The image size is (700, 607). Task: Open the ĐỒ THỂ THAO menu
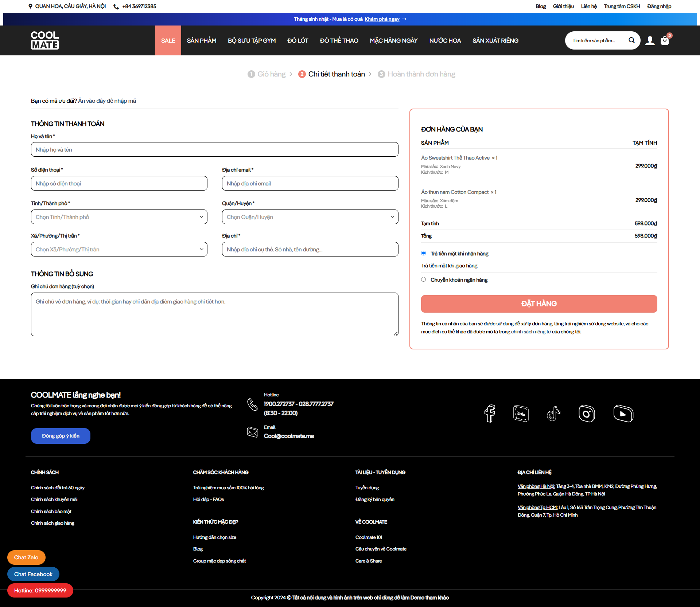(339, 40)
